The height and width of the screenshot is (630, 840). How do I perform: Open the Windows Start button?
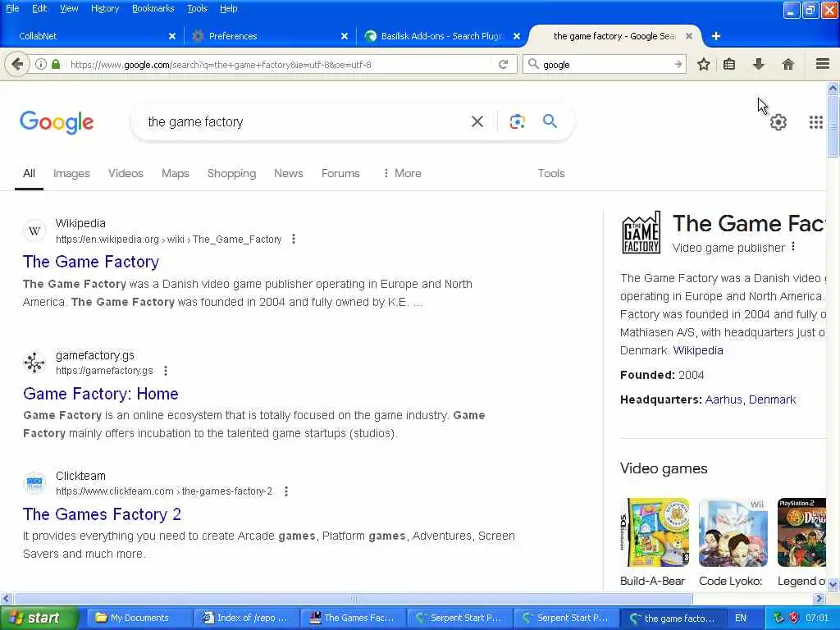coord(39,618)
